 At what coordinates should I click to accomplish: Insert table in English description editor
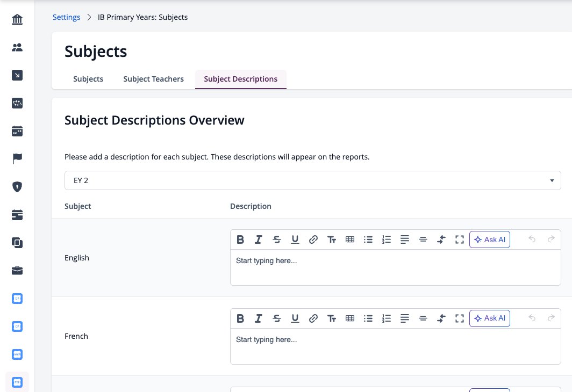350,239
